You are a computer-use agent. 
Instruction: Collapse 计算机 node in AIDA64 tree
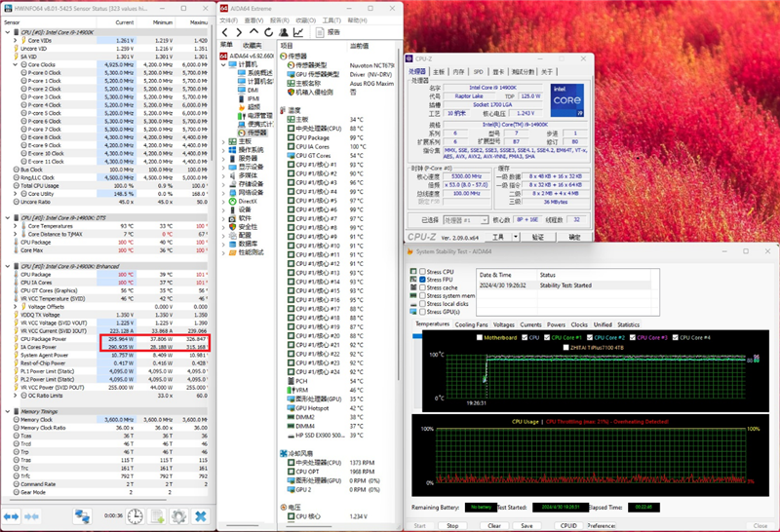pos(223,64)
